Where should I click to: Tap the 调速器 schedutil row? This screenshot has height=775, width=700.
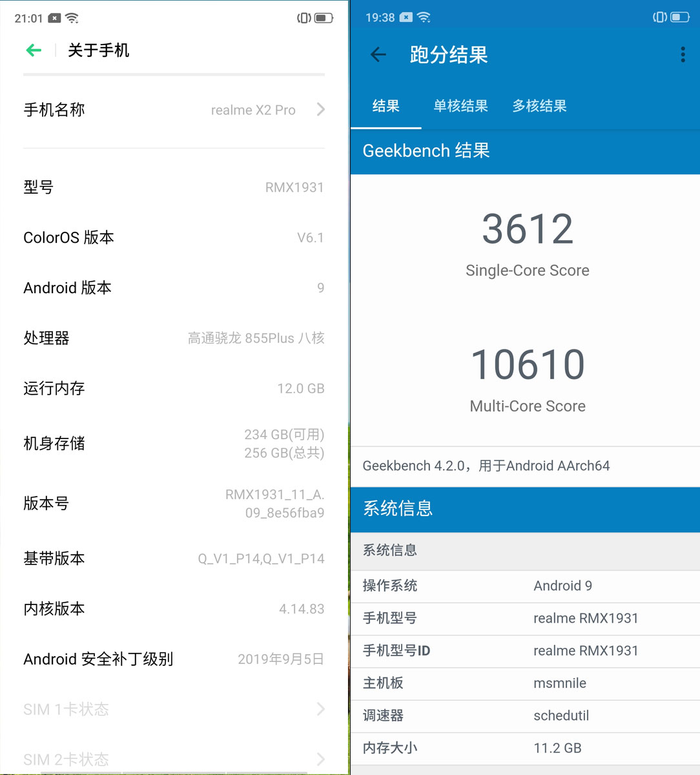click(x=525, y=716)
